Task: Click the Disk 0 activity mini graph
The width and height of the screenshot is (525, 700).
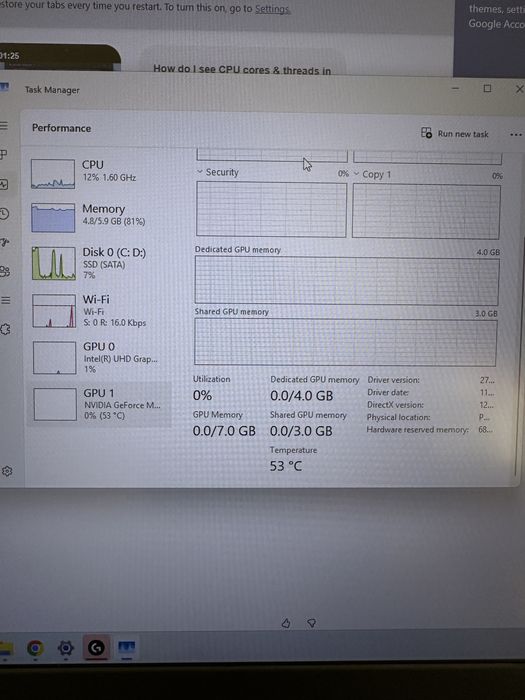Action: pyautogui.click(x=54, y=263)
